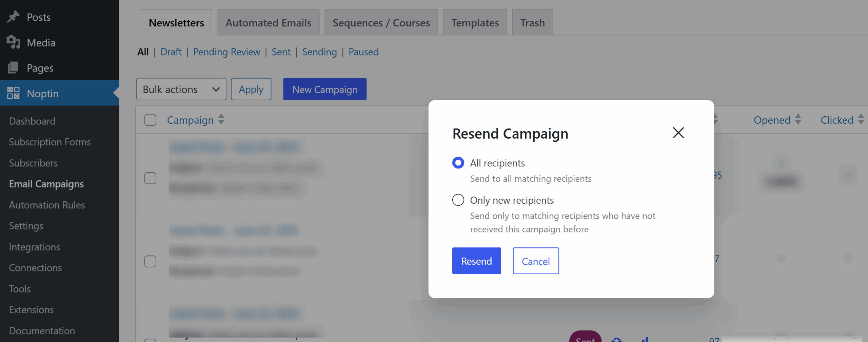Go to Noptin Dashboard
Viewport: 868px width, 342px height.
click(32, 121)
